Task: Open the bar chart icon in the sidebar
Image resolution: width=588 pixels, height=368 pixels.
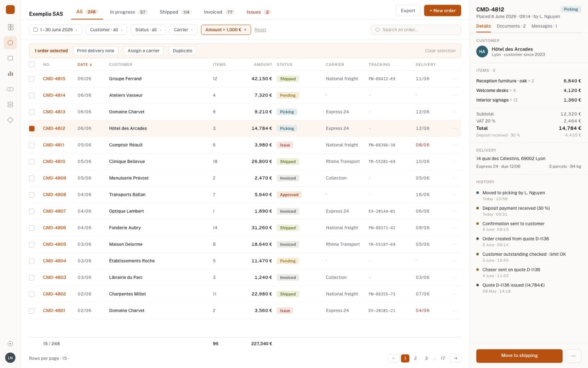Action: click(10, 74)
